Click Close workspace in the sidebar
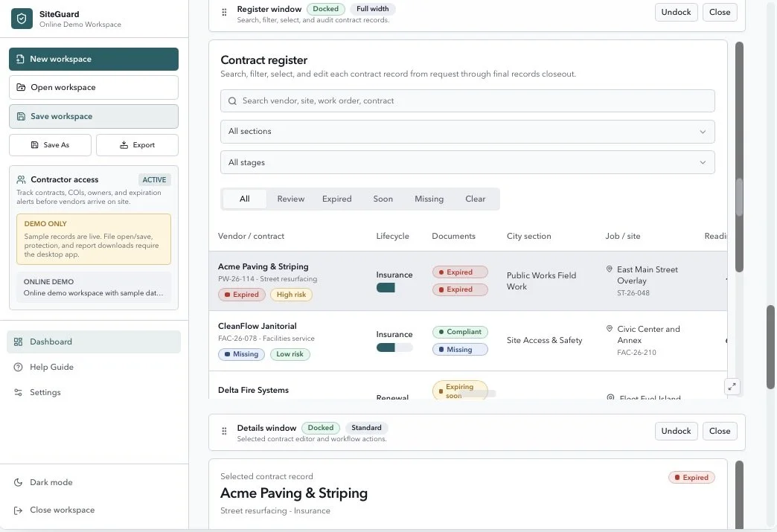 (x=94, y=510)
